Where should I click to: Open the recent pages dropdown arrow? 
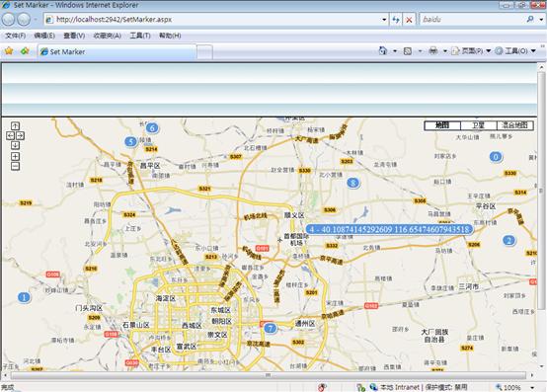click(x=36, y=20)
